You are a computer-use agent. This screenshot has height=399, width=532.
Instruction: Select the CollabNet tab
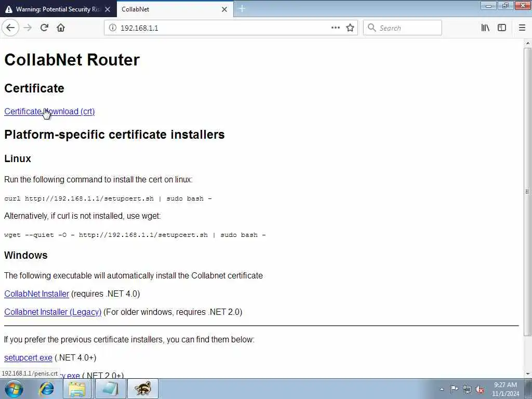pyautogui.click(x=175, y=9)
